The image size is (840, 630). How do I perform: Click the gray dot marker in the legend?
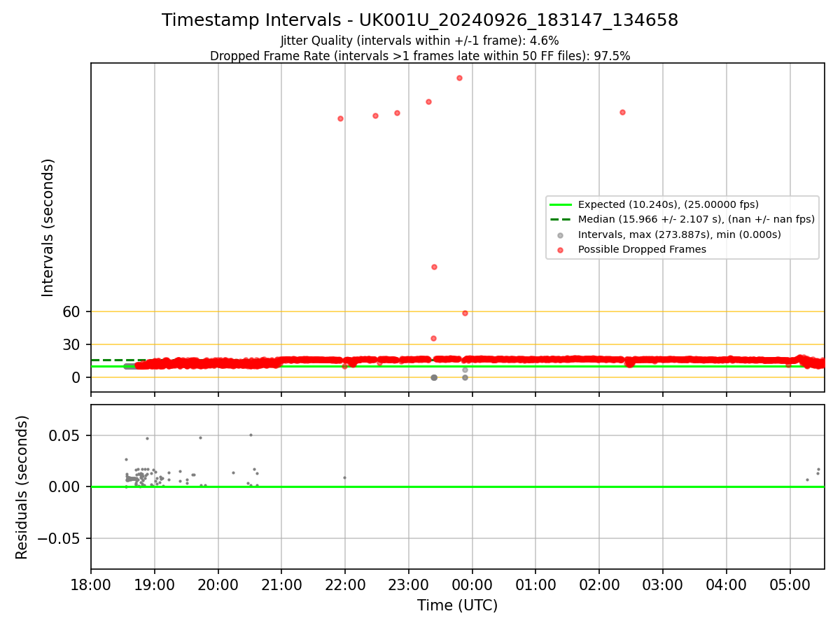(561, 234)
